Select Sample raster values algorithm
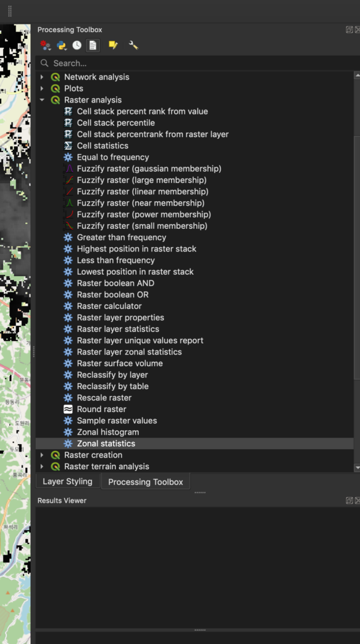360x644 pixels. coord(117,421)
